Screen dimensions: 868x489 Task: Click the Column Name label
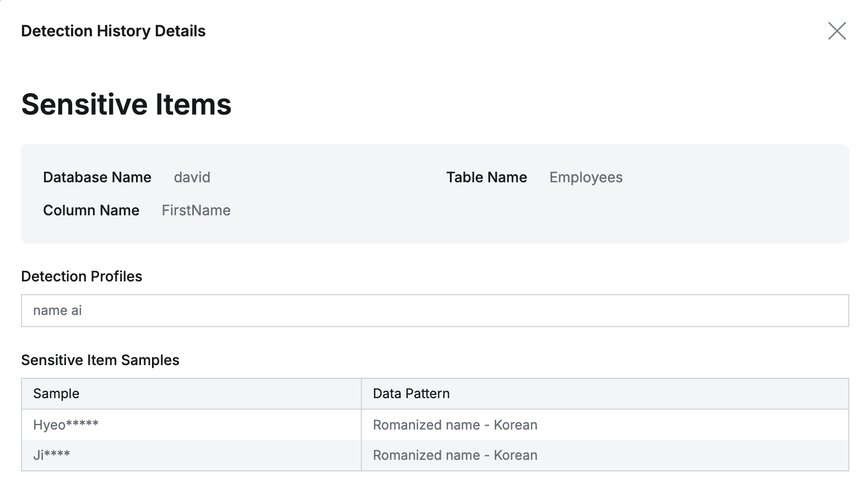(x=91, y=210)
